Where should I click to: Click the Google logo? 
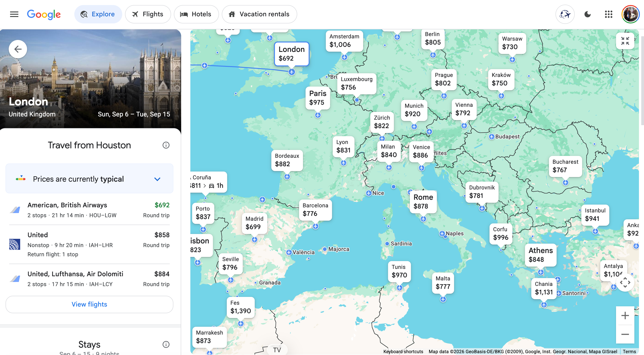click(44, 14)
